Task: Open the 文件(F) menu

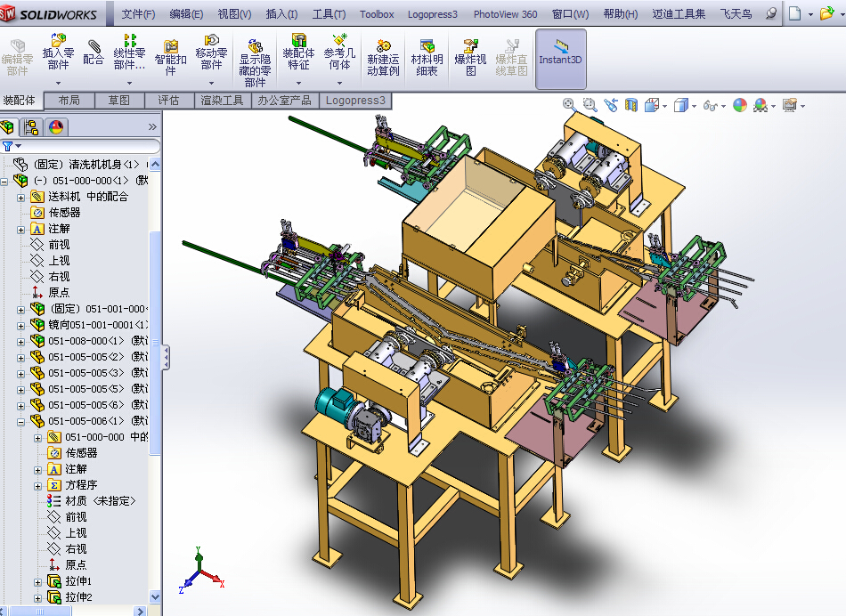Action: click(138, 14)
